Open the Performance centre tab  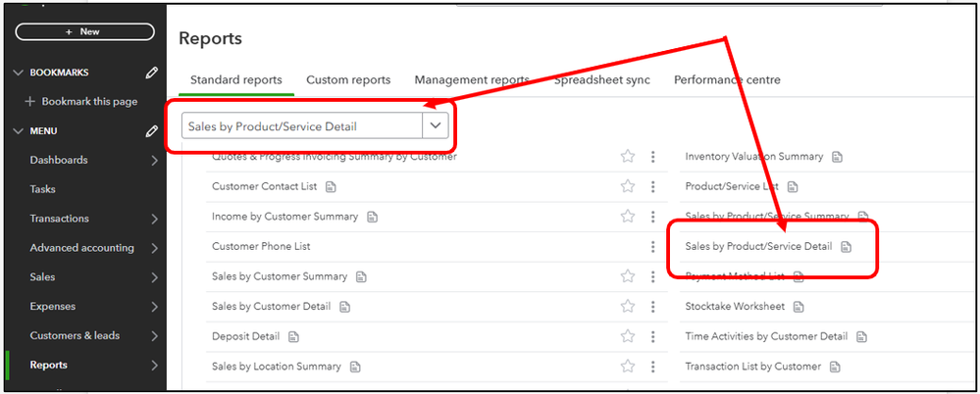click(x=727, y=80)
